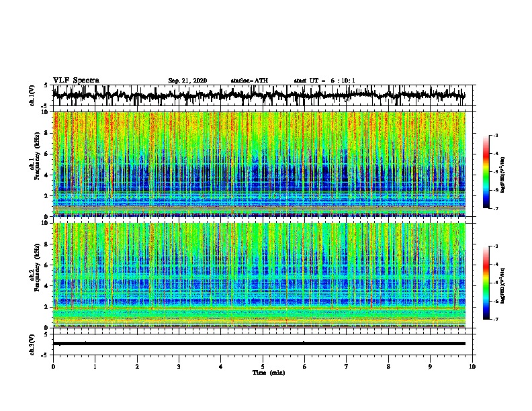
Task: Click the time axis tick label "10"
Action: tap(472, 367)
